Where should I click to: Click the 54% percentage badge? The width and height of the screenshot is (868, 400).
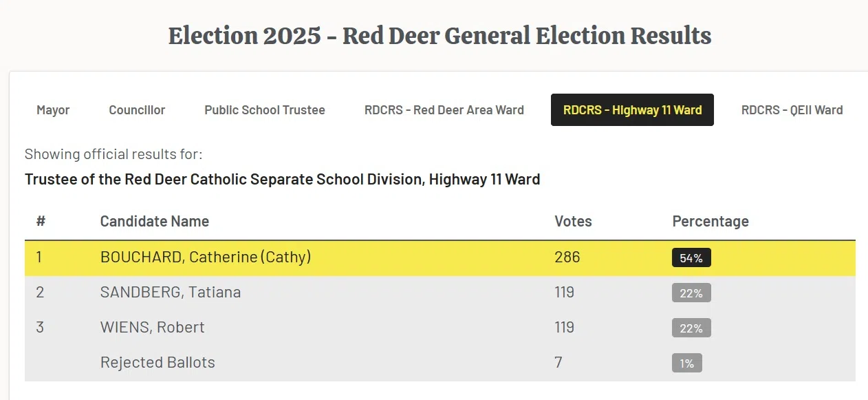click(691, 258)
